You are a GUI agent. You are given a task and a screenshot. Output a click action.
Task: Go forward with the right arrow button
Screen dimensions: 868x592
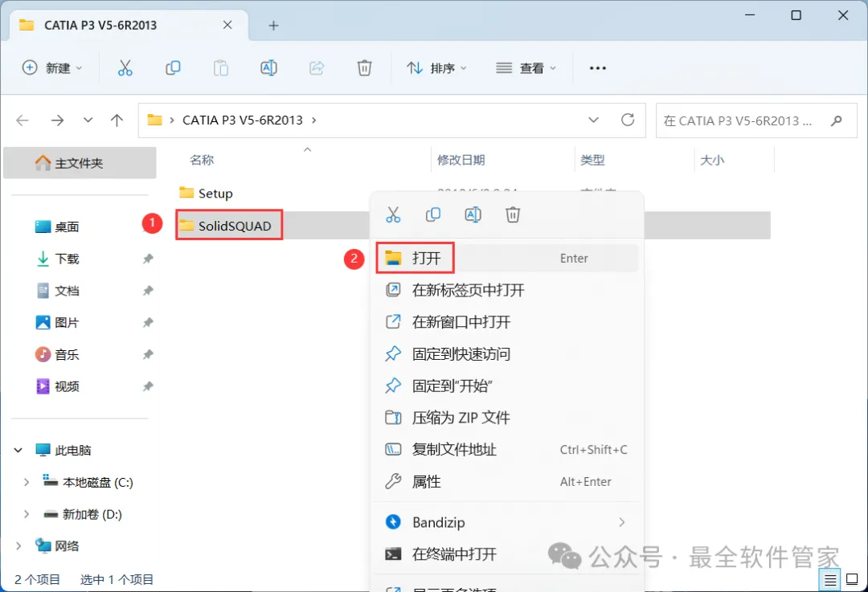(57, 120)
